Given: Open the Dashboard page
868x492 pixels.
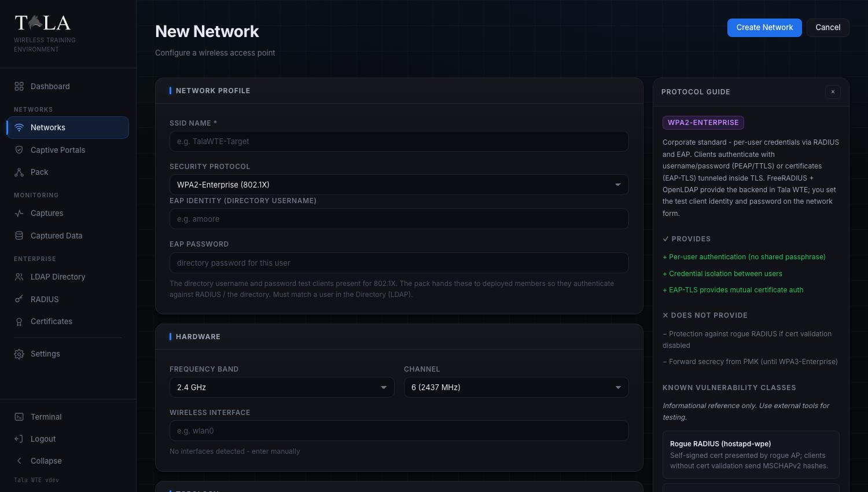Looking at the screenshot, I should (68, 86).
